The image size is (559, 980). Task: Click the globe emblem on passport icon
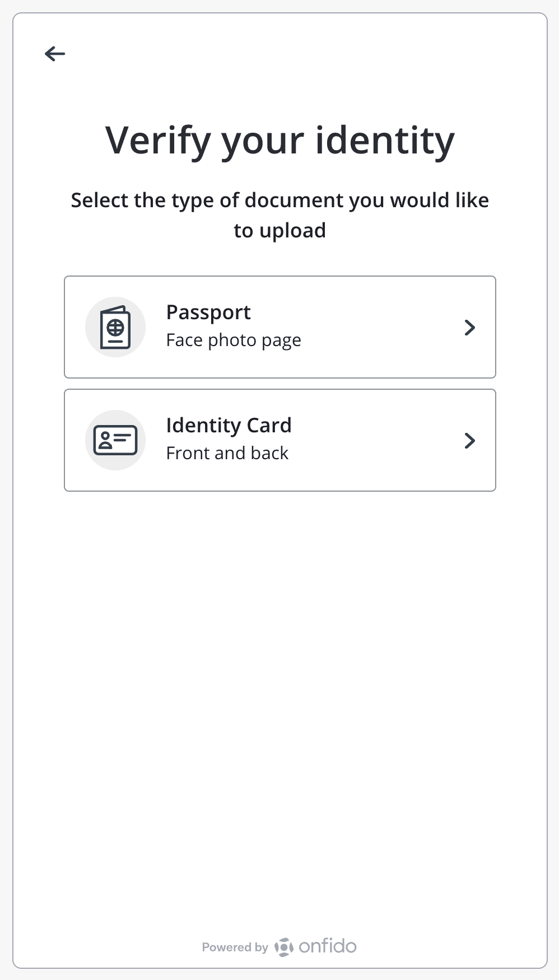click(115, 327)
